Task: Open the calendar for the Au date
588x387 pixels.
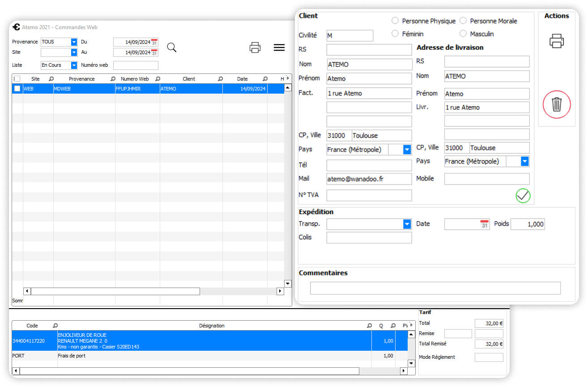Action: point(154,52)
